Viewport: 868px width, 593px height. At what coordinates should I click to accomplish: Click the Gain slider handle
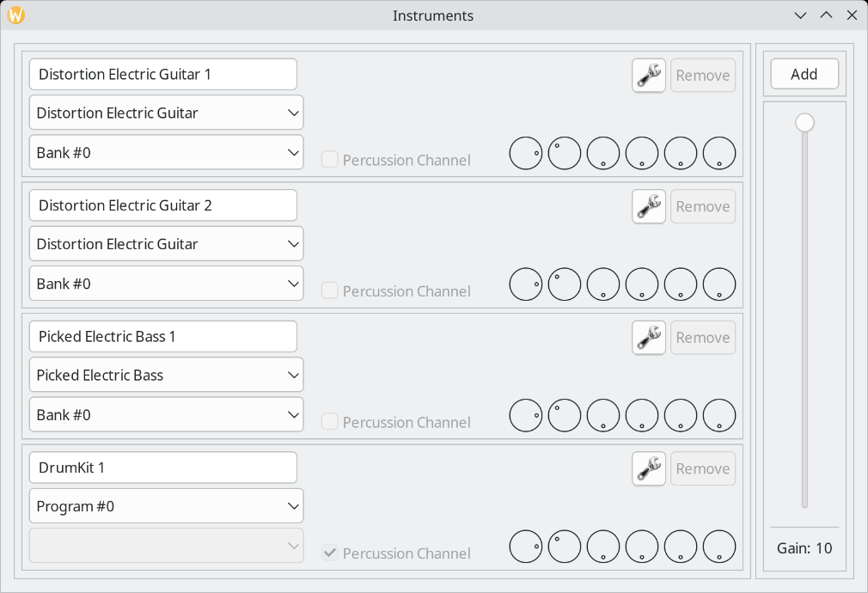(804, 122)
